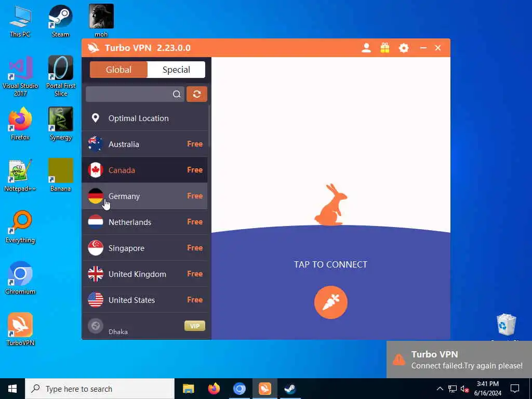The image size is (532, 399).
Task: Select the Dhaka VIP server
Action: pos(145,326)
